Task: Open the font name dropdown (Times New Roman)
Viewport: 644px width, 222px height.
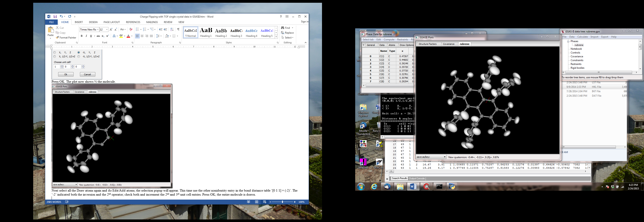Action: point(98,30)
